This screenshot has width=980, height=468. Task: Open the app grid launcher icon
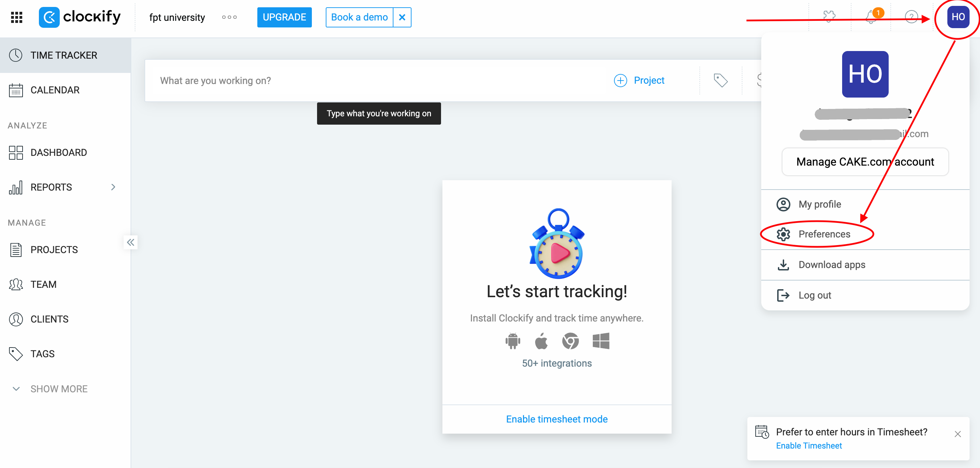point(17,17)
